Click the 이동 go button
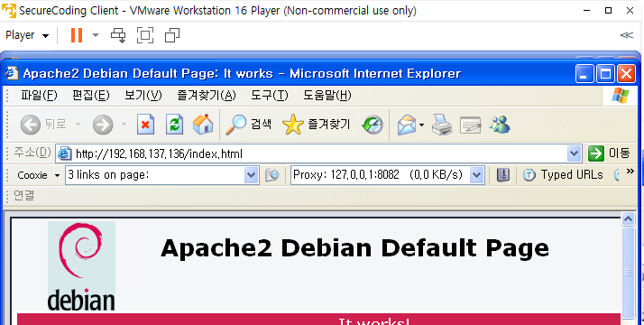This screenshot has height=325, width=644. pyautogui.click(x=609, y=153)
